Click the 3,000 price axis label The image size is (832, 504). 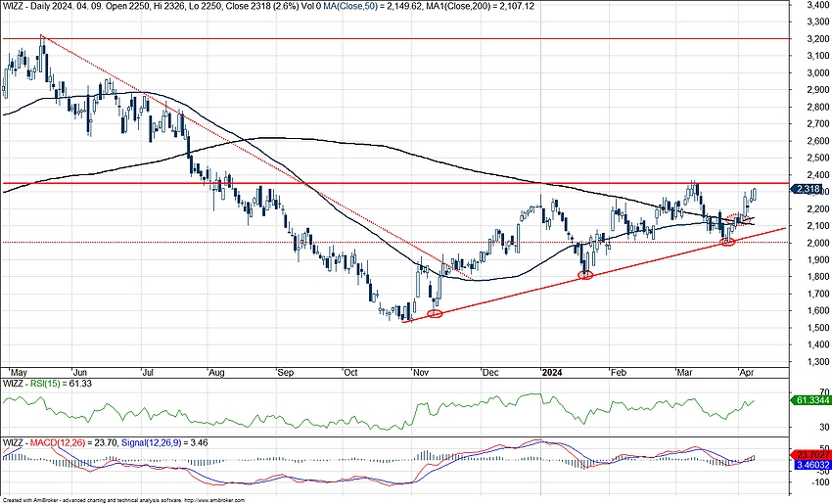point(817,72)
